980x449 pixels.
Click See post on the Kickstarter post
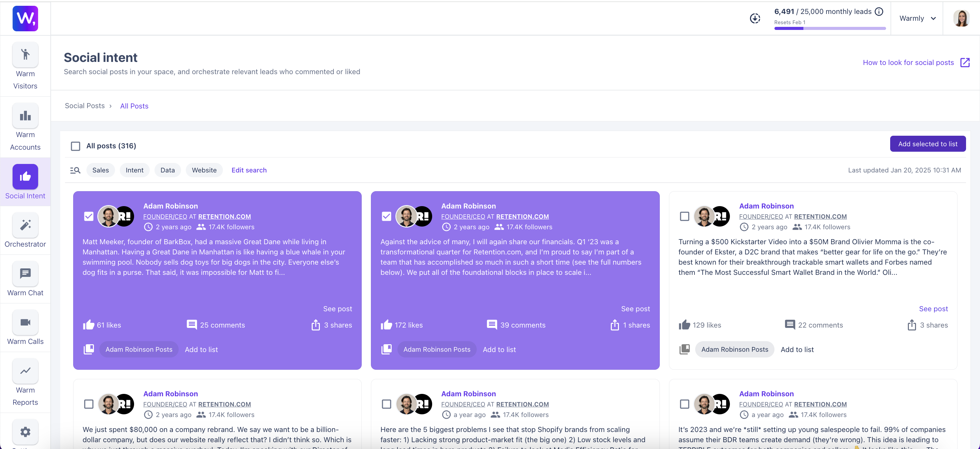[x=933, y=309]
